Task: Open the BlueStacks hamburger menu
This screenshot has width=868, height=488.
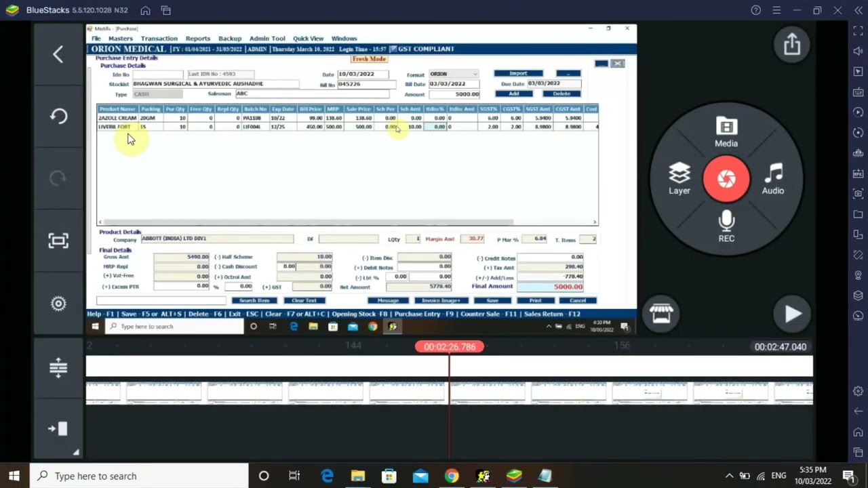Action: click(776, 10)
